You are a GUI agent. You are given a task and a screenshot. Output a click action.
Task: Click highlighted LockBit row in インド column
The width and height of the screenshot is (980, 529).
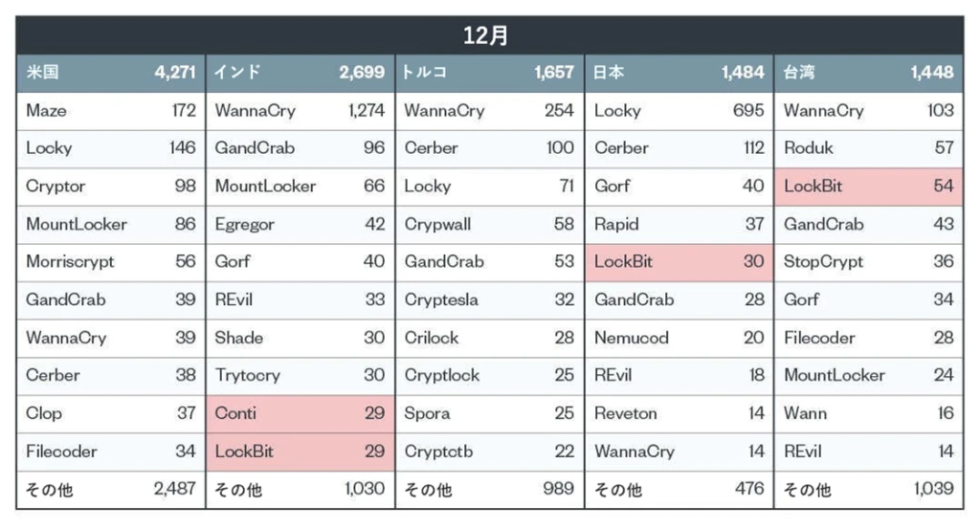coord(300,452)
